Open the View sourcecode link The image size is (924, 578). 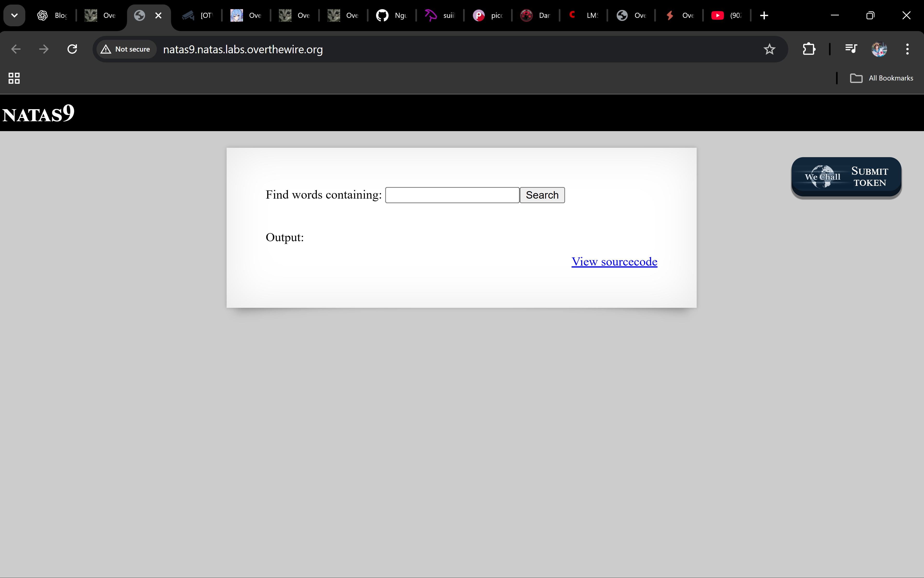click(x=614, y=262)
